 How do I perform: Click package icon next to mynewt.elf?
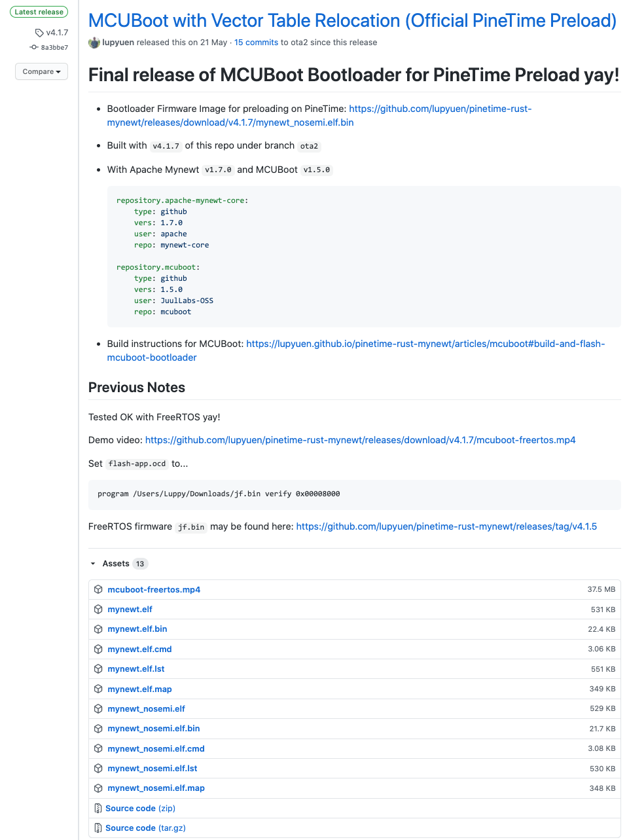[98, 609]
